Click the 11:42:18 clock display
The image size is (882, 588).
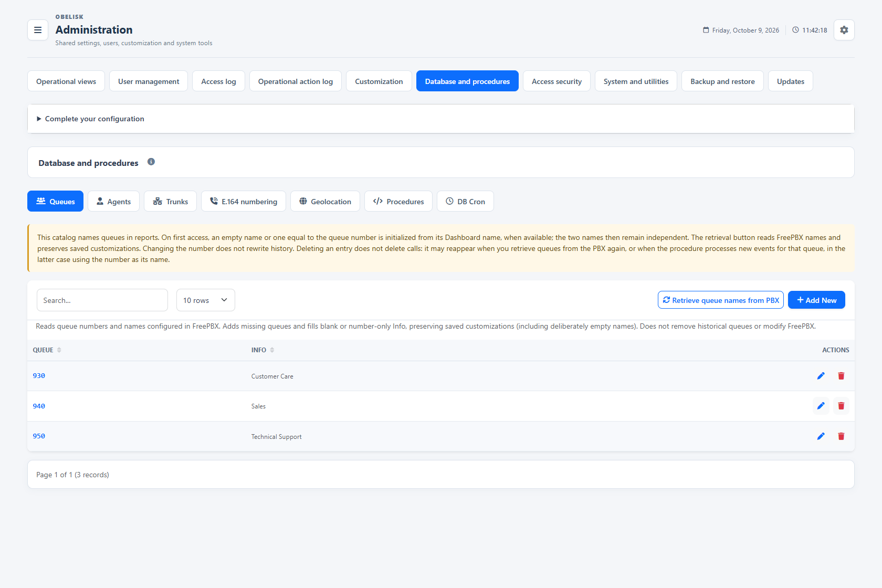[x=810, y=30]
